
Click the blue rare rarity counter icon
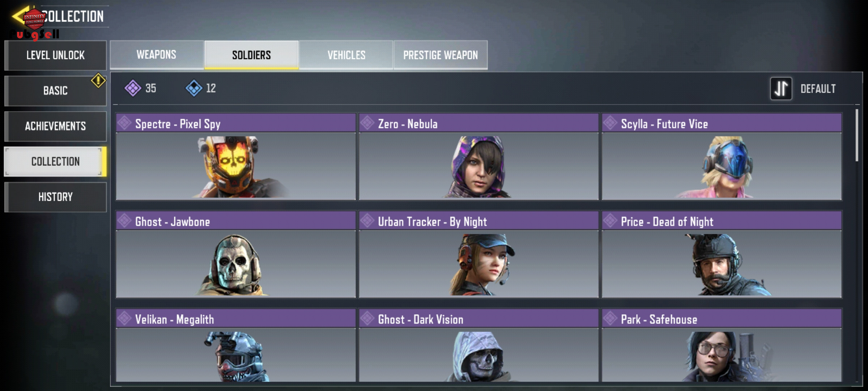pos(194,88)
